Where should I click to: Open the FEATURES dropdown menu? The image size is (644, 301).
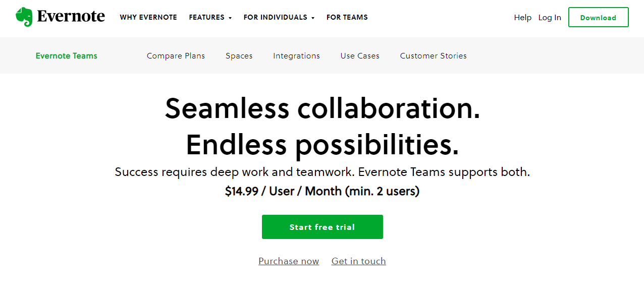(x=207, y=17)
